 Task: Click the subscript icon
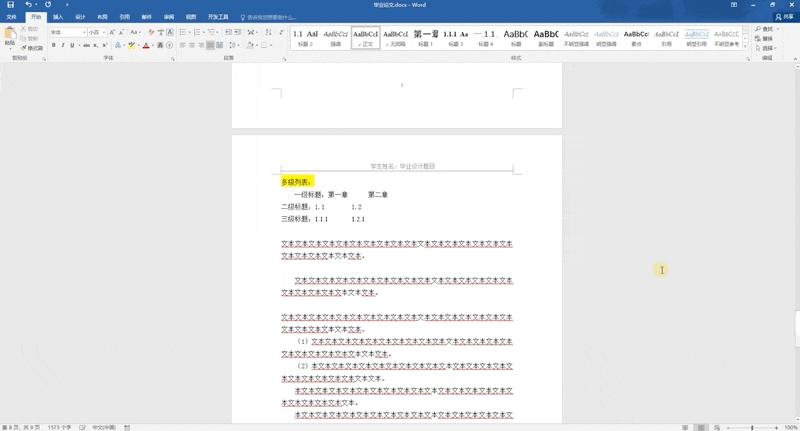click(95, 45)
